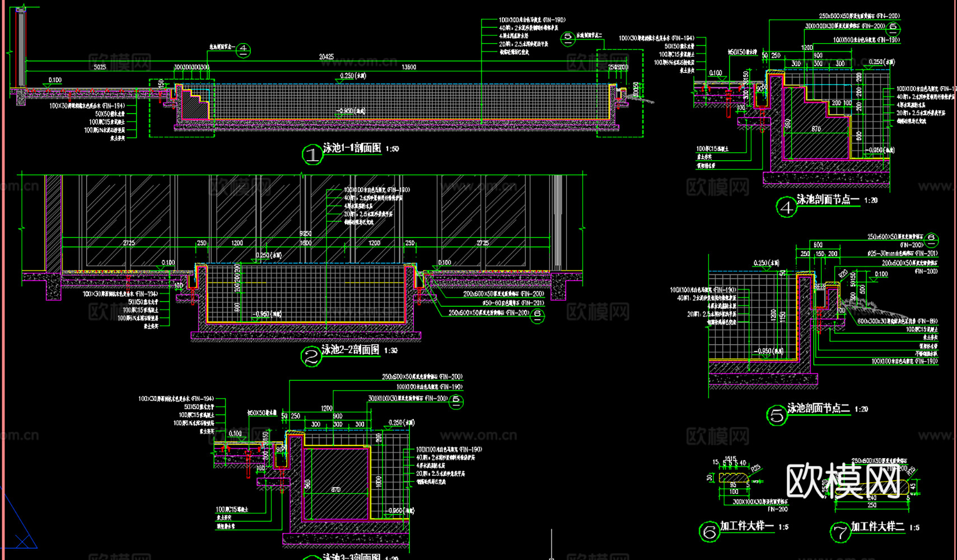Select the 加工件大样一 title text
The width and height of the screenshot is (957, 560).
click(746, 526)
